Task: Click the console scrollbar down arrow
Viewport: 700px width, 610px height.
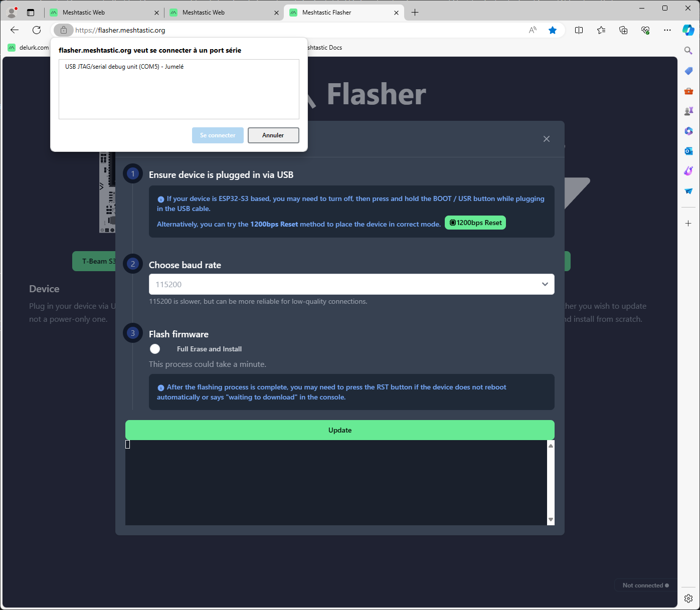Action: click(551, 520)
